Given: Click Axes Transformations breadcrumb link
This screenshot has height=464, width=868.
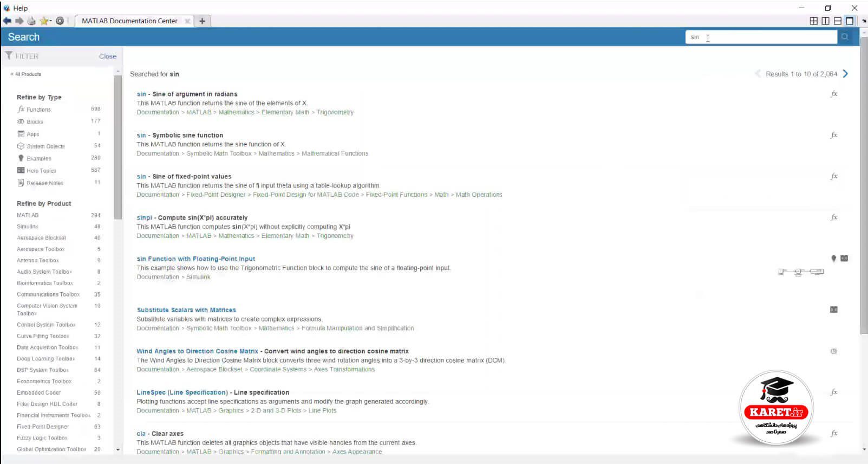Looking at the screenshot, I should (x=344, y=369).
